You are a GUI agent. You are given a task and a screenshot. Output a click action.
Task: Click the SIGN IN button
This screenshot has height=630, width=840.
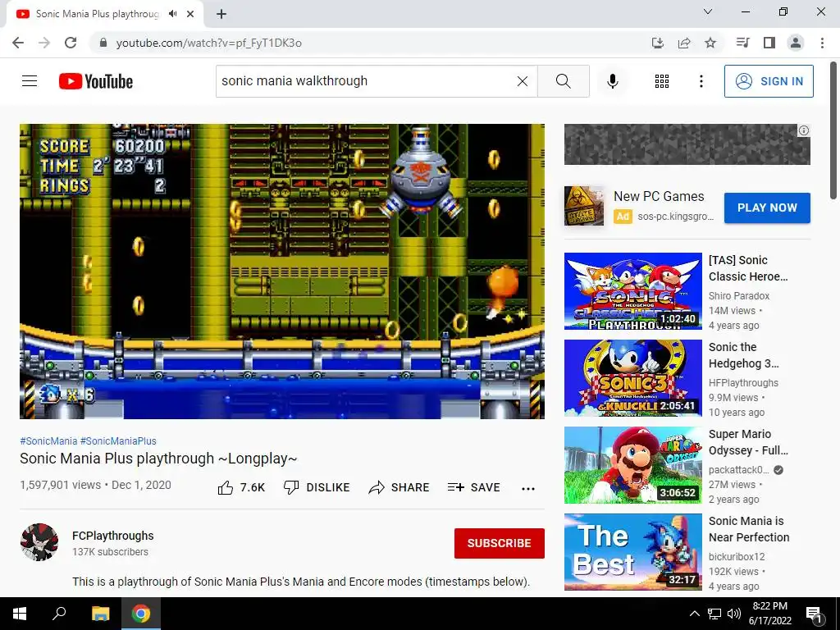769,81
